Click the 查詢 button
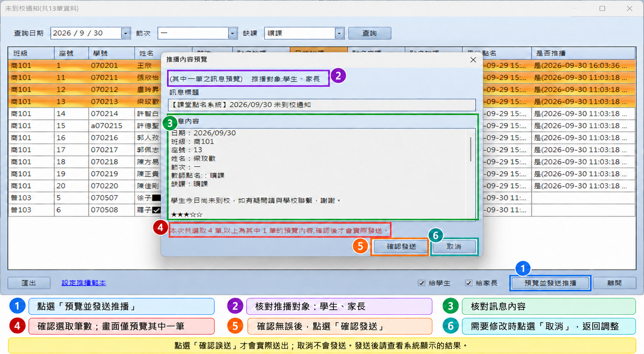The image size is (644, 354). pyautogui.click(x=370, y=33)
